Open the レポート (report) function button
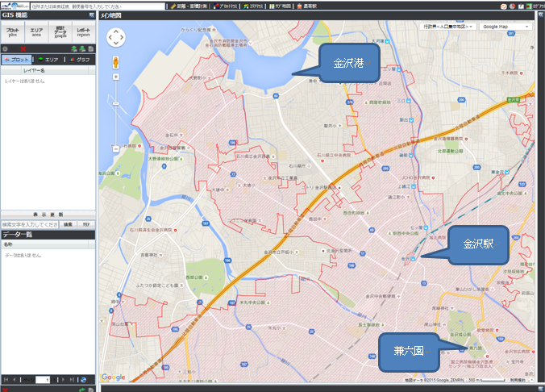Viewport: 545px width, 392px height. point(83,32)
